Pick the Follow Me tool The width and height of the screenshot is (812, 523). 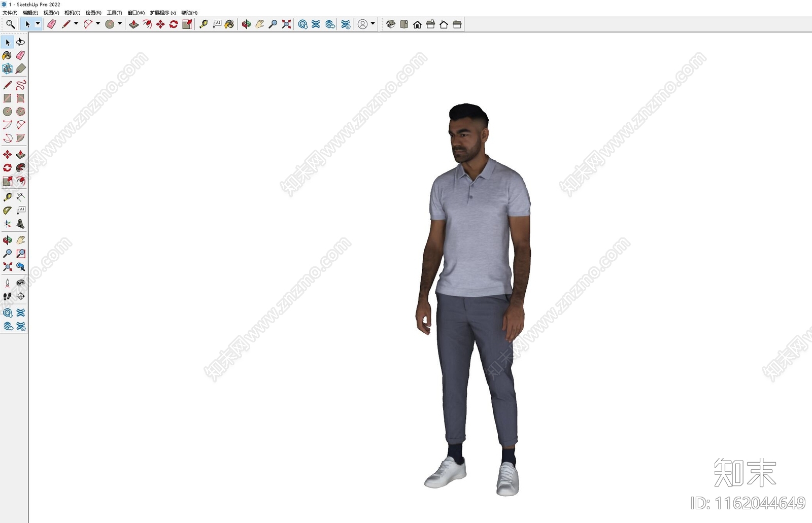[x=21, y=167]
